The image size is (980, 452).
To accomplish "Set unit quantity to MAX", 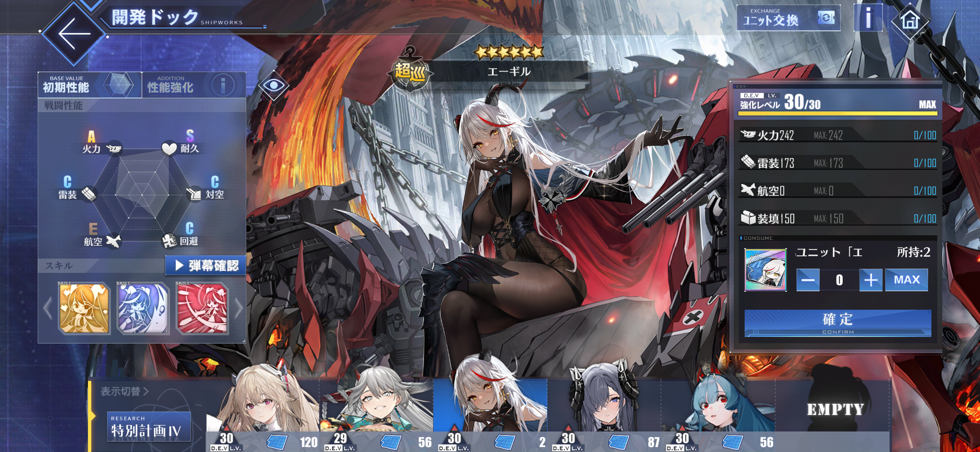I will pos(907,280).
